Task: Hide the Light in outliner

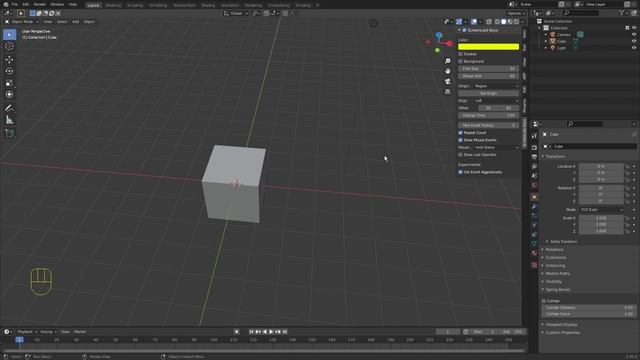Action: coord(634,48)
